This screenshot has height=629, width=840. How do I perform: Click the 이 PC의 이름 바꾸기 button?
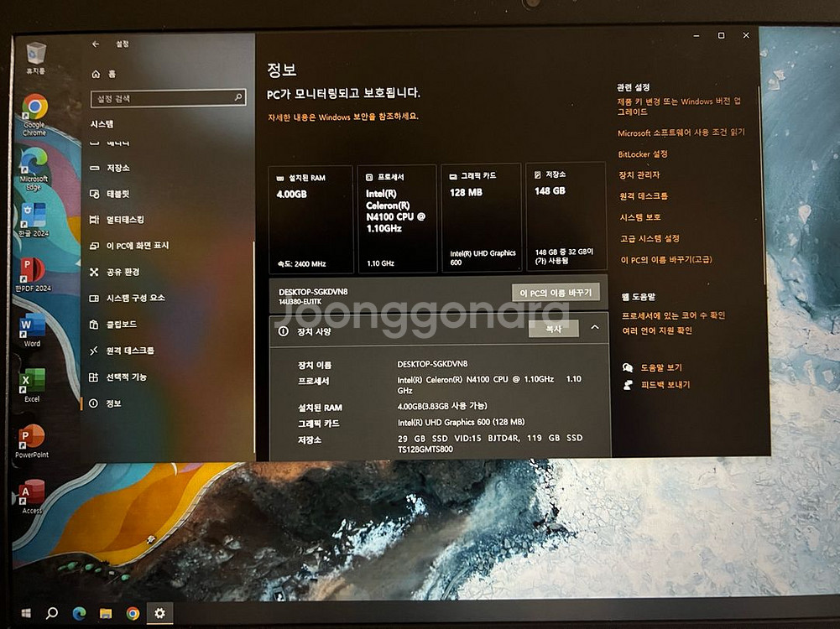pyautogui.click(x=556, y=293)
